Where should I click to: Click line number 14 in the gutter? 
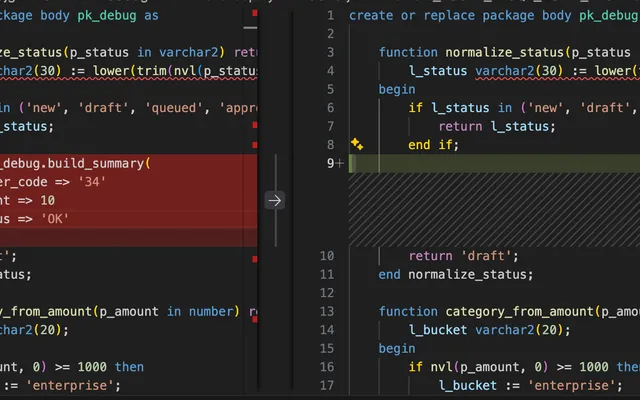pos(327,330)
